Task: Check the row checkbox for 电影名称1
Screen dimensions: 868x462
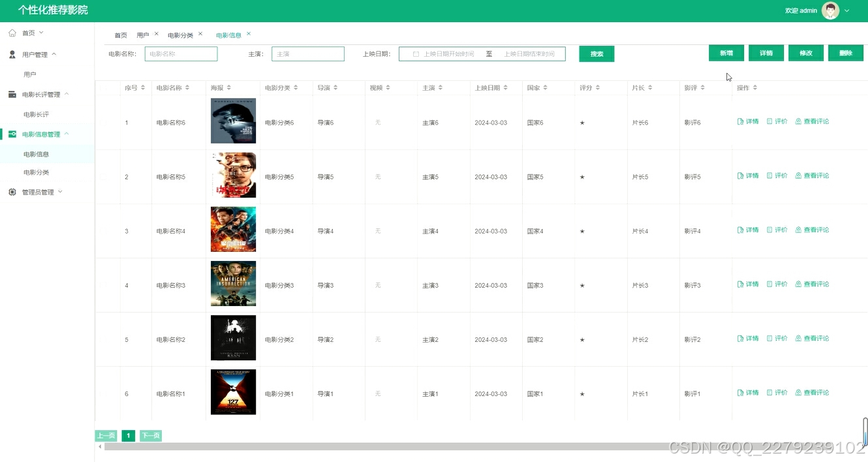Action: (x=103, y=393)
